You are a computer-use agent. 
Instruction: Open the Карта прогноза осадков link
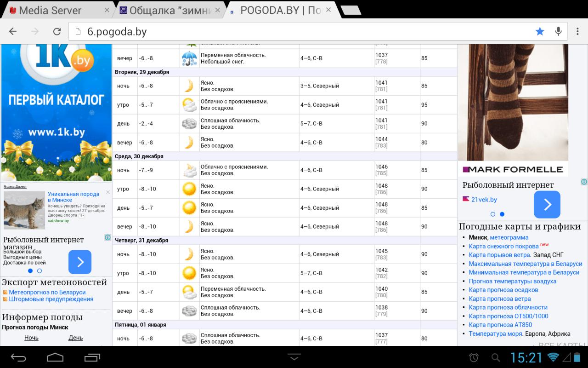(503, 290)
